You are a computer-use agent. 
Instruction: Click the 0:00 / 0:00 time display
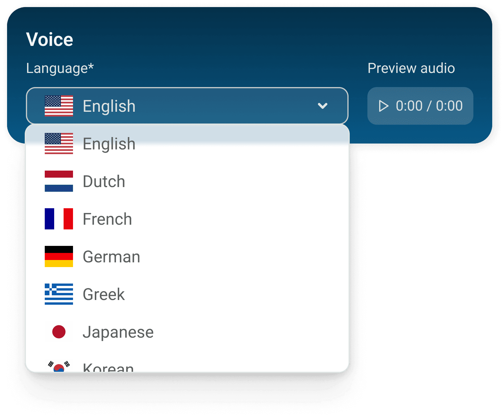(429, 106)
